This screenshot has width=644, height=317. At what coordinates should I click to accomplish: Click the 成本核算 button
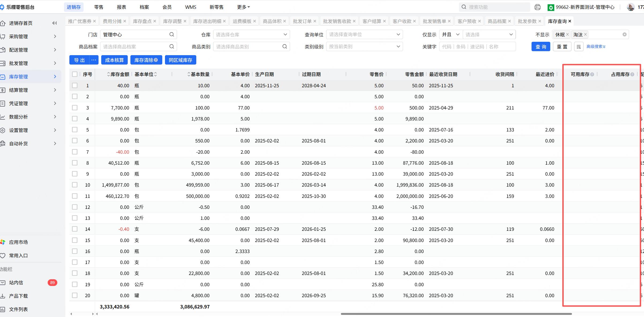[114, 60]
